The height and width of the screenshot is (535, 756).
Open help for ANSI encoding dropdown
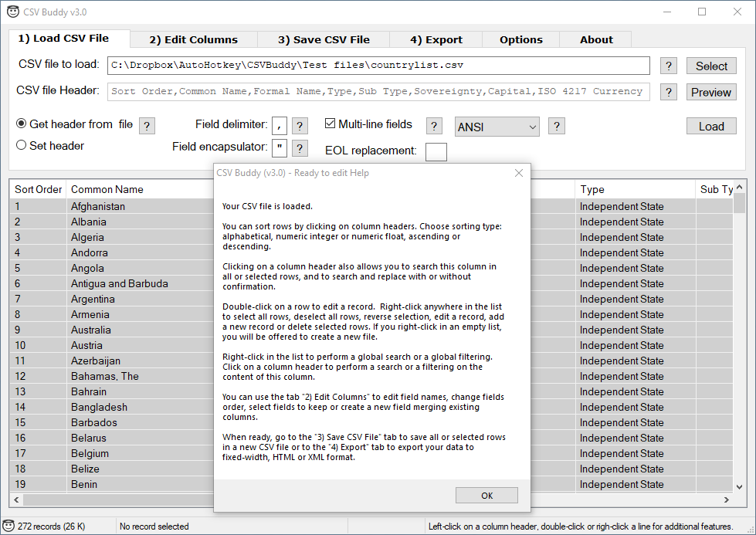557,127
